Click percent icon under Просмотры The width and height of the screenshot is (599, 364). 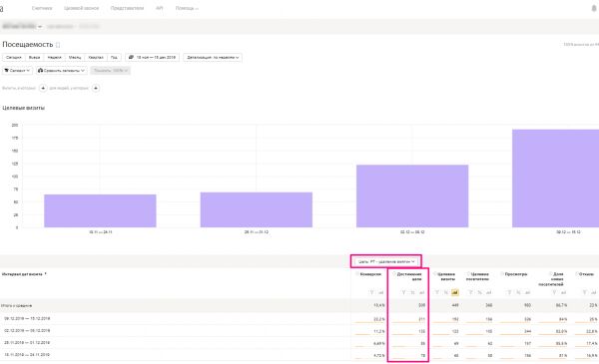[x=518, y=292]
